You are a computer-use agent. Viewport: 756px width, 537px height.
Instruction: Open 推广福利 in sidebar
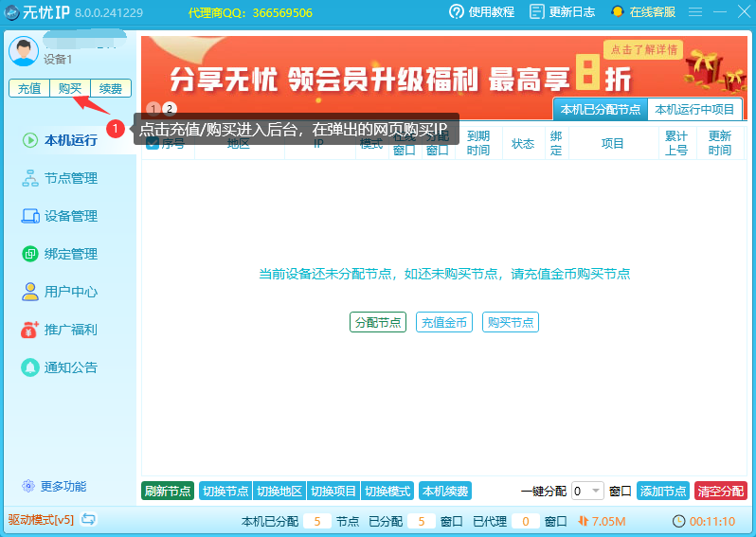[x=71, y=330]
